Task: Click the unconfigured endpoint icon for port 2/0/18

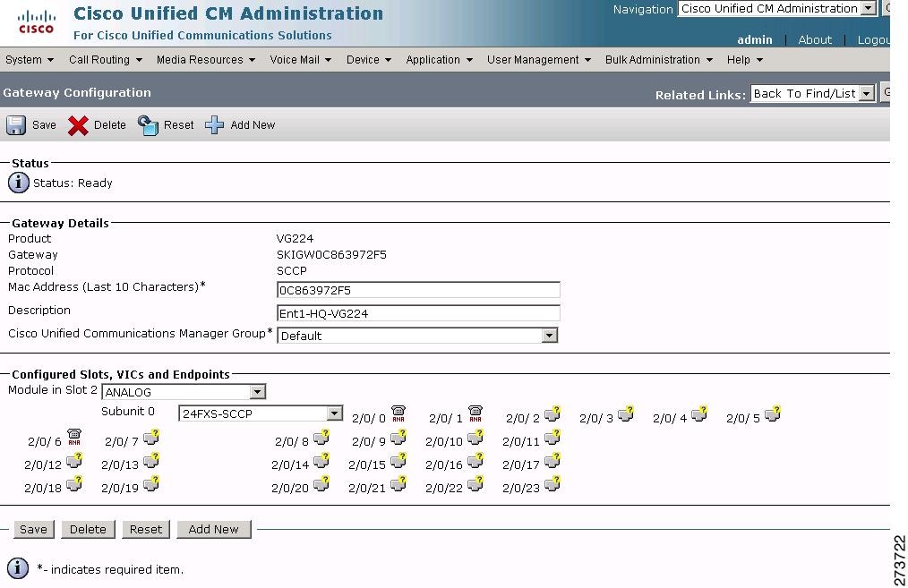Action: click(x=74, y=483)
